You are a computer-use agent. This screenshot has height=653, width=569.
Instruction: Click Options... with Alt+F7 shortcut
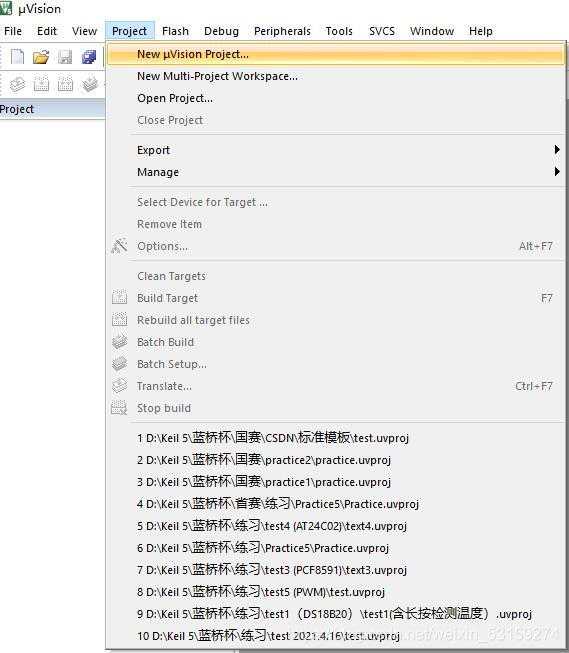point(336,246)
